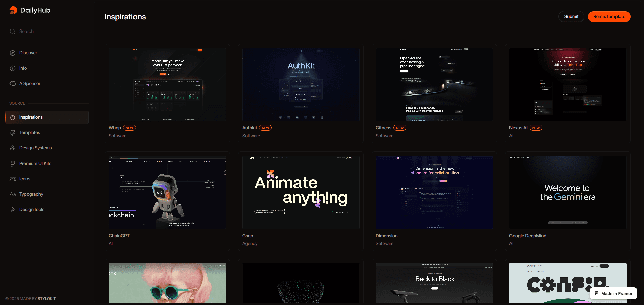Click the Nexus AI card title
This screenshot has height=305, width=644.
pos(518,128)
